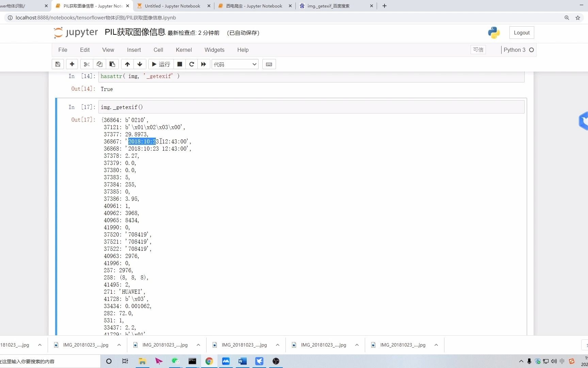
Task: Interrupt the kernel with stop icon
Action: 180,64
